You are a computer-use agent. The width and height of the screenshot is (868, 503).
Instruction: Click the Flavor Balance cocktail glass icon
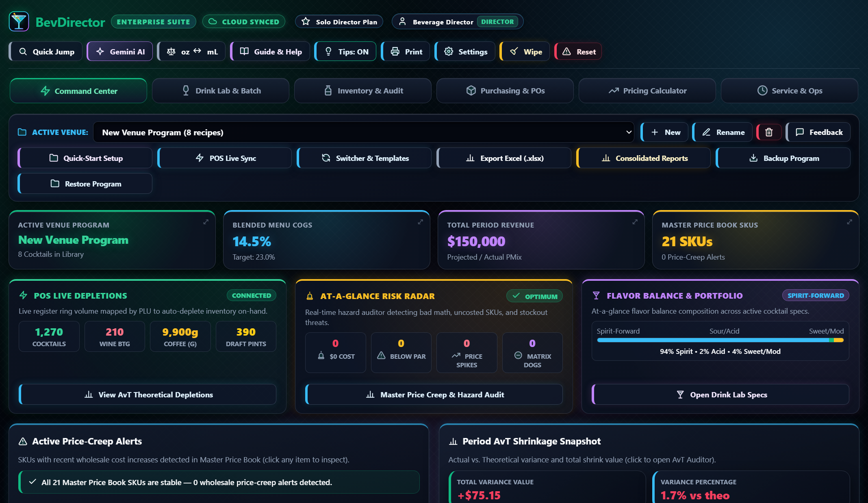(x=596, y=295)
